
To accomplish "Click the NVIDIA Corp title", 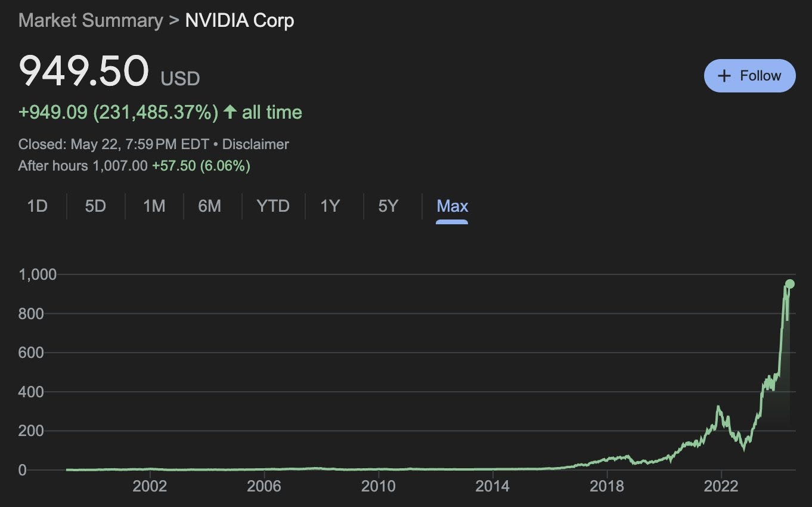I will (x=239, y=20).
